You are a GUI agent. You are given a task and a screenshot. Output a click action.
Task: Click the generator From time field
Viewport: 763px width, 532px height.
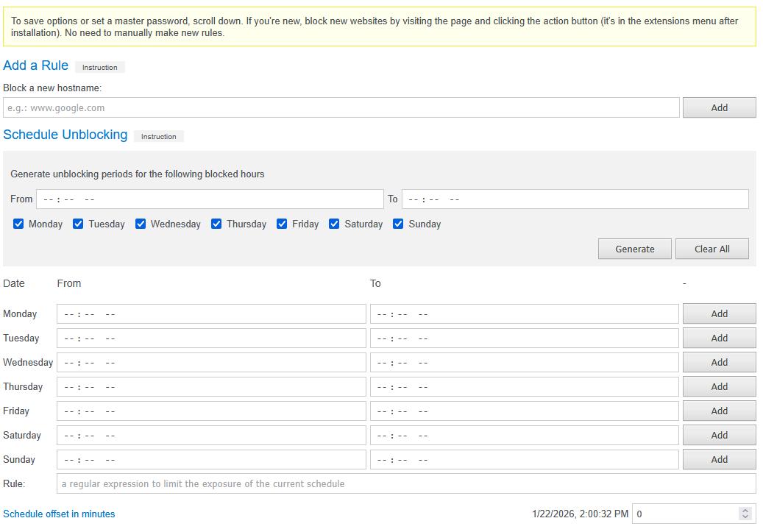point(210,199)
